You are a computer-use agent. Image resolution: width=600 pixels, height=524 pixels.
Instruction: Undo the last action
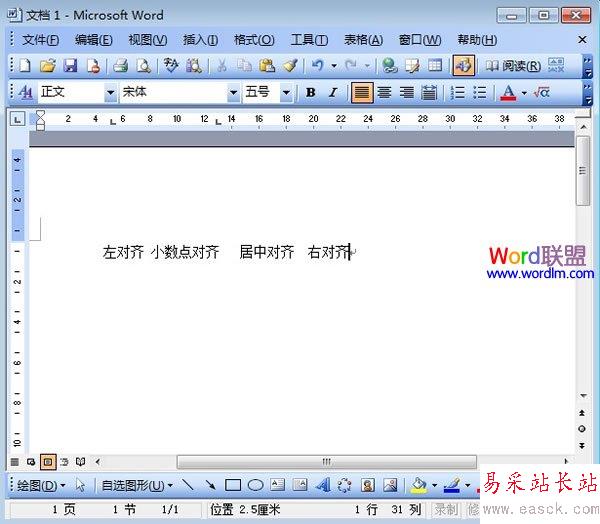[317, 66]
